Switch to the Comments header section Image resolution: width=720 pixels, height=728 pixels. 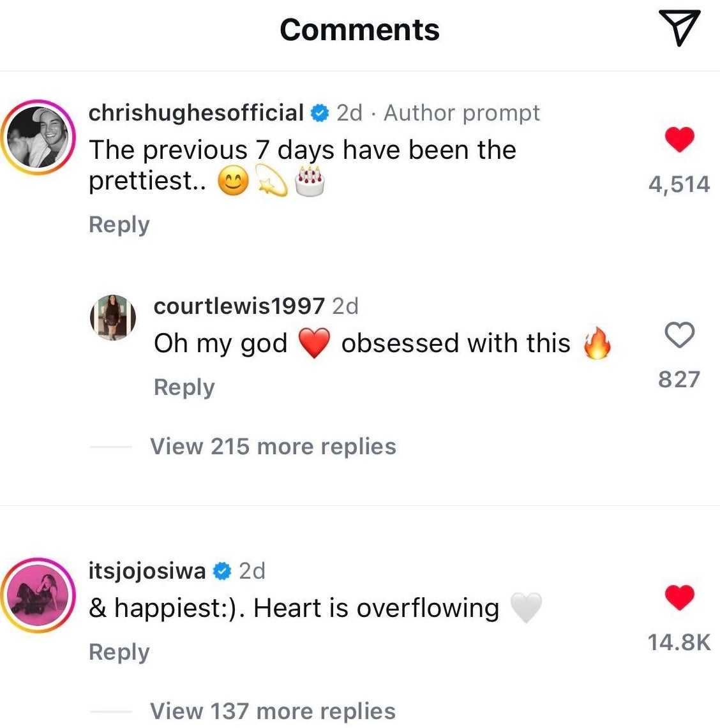(x=359, y=29)
